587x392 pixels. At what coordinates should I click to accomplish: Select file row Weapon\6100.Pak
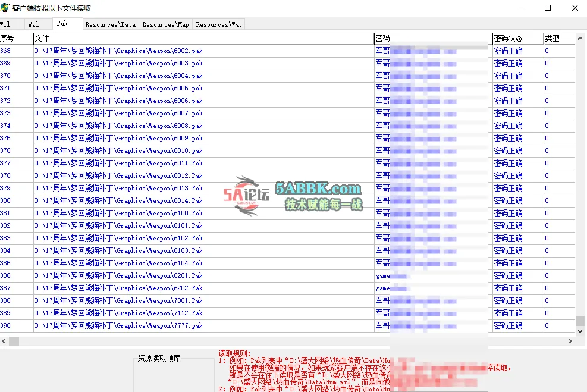coord(287,213)
